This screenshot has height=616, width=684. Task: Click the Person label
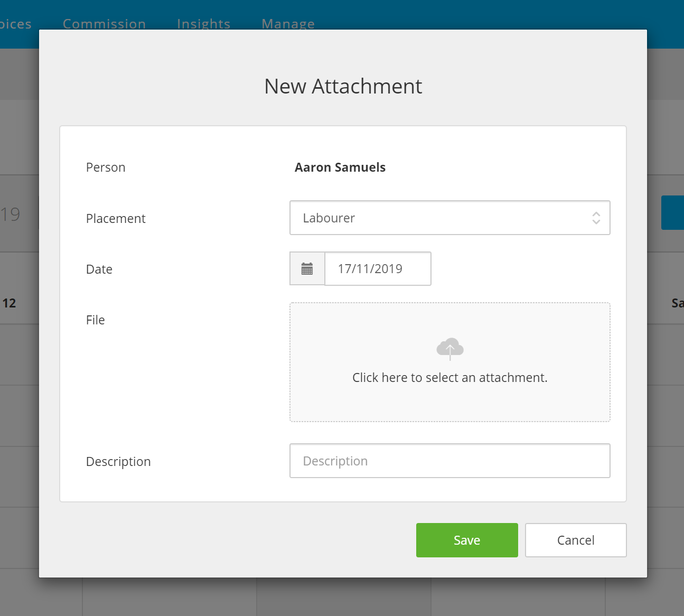106,167
